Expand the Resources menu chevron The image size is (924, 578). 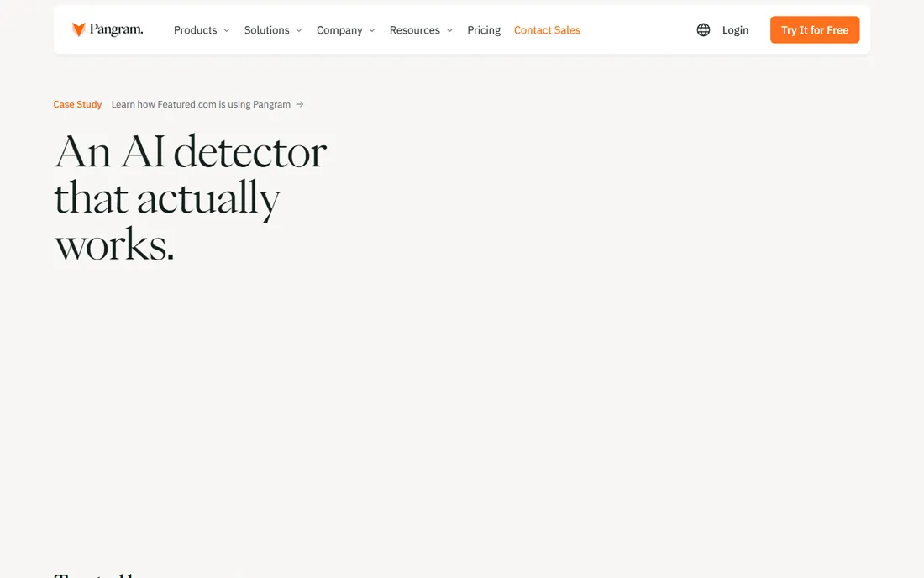coord(449,30)
